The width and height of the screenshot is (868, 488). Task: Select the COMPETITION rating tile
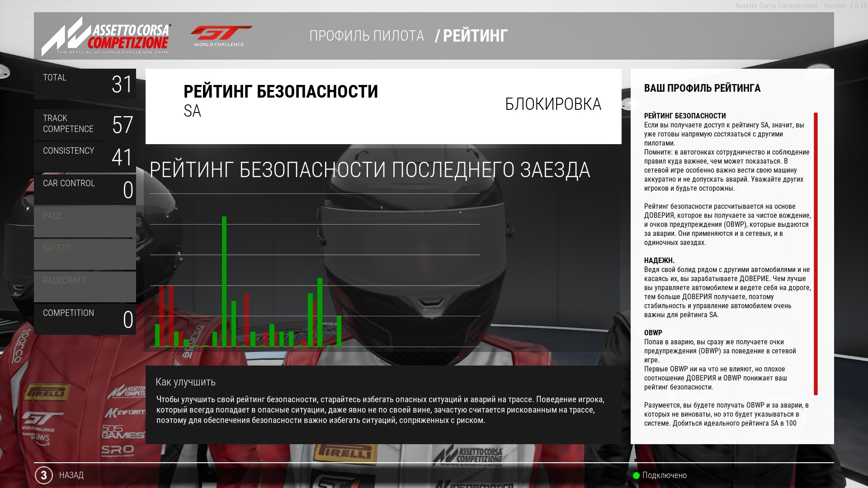tap(85, 319)
